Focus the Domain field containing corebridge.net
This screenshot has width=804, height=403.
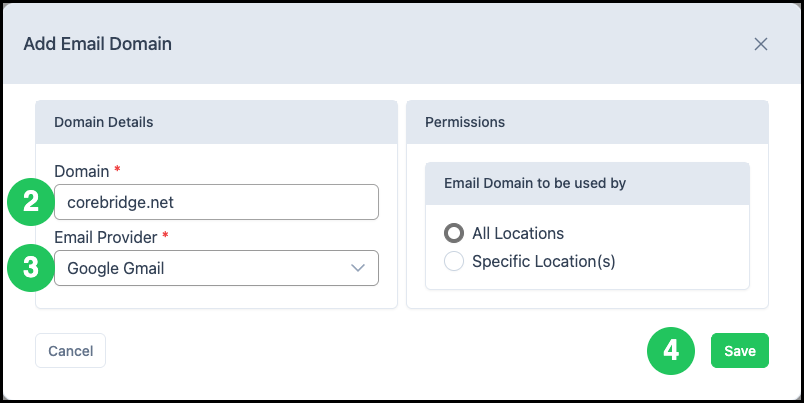[x=216, y=202]
